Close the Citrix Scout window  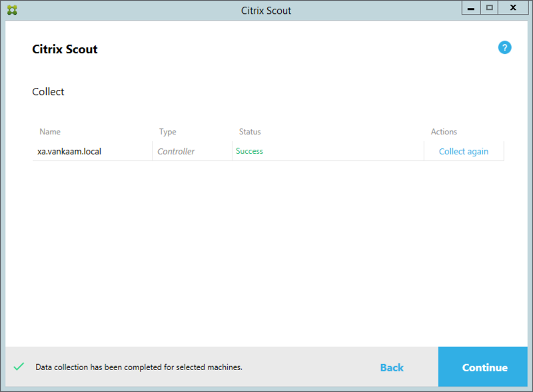pyautogui.click(x=513, y=8)
